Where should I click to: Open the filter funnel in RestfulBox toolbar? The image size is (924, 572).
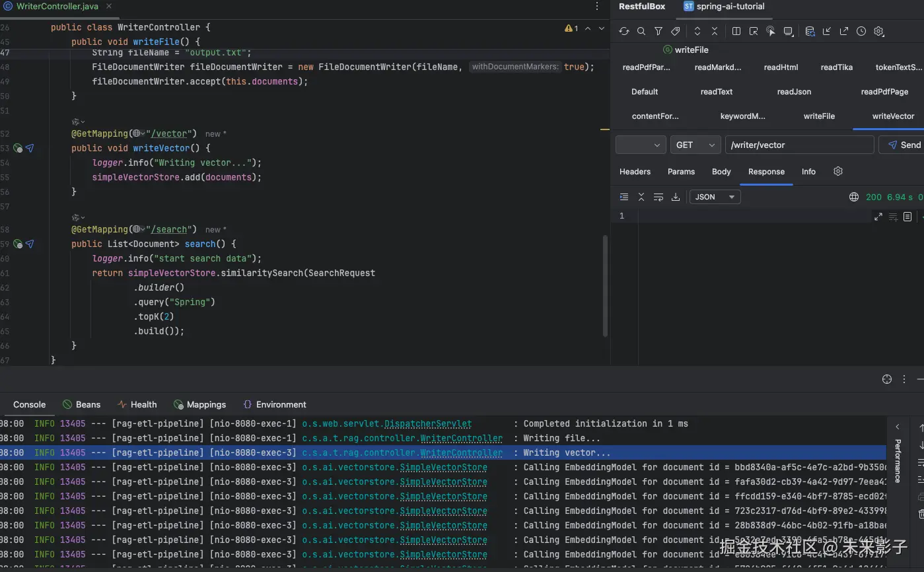click(658, 31)
